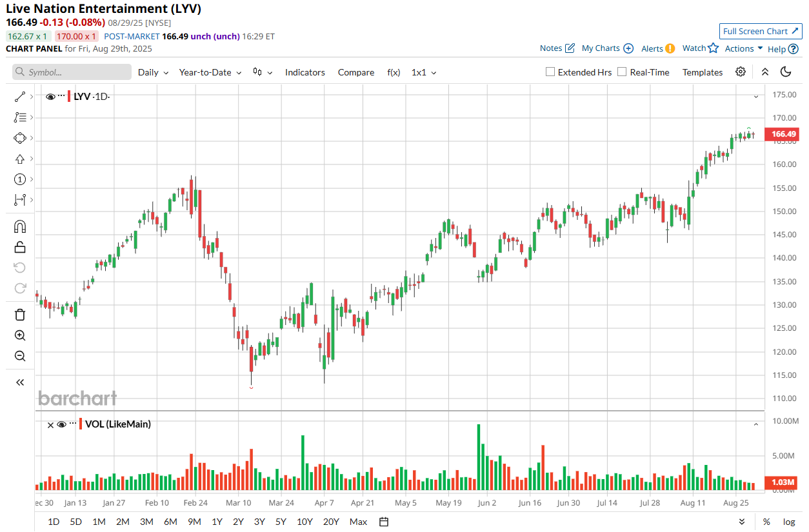Select the arrow marker tool
The image size is (809, 532).
coord(19,159)
